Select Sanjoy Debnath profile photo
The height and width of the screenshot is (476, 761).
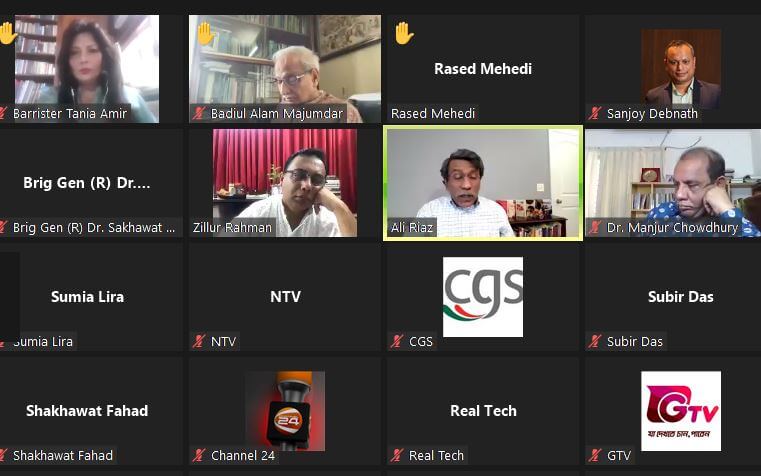(x=681, y=69)
